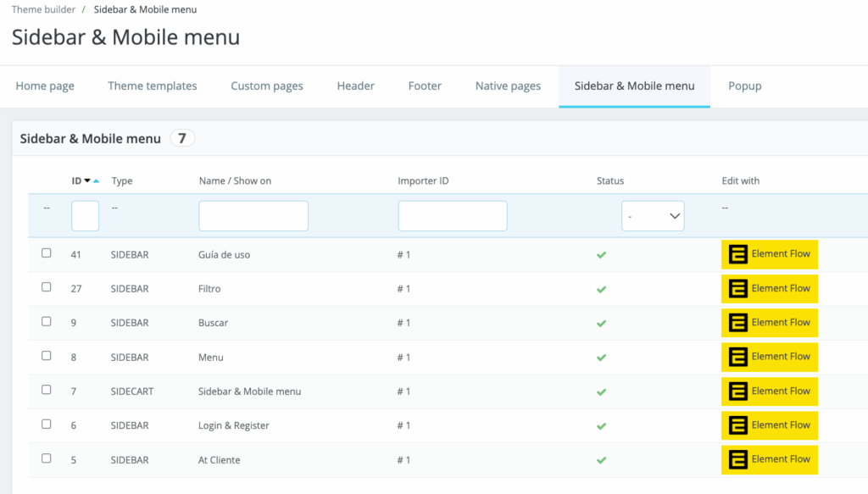Select the Sidebar & Mobile menu tab

634,86
